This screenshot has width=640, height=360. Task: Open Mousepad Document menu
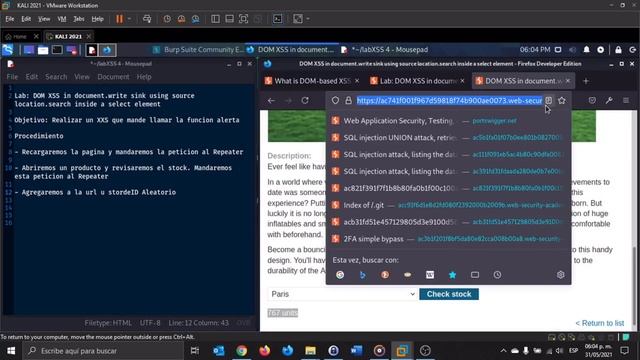[113, 77]
